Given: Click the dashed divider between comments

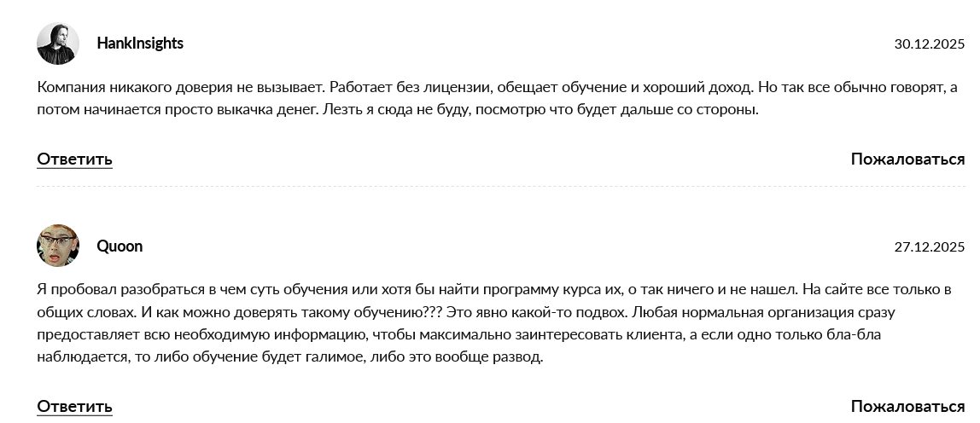Looking at the screenshot, I should pyautogui.click(x=500, y=186).
